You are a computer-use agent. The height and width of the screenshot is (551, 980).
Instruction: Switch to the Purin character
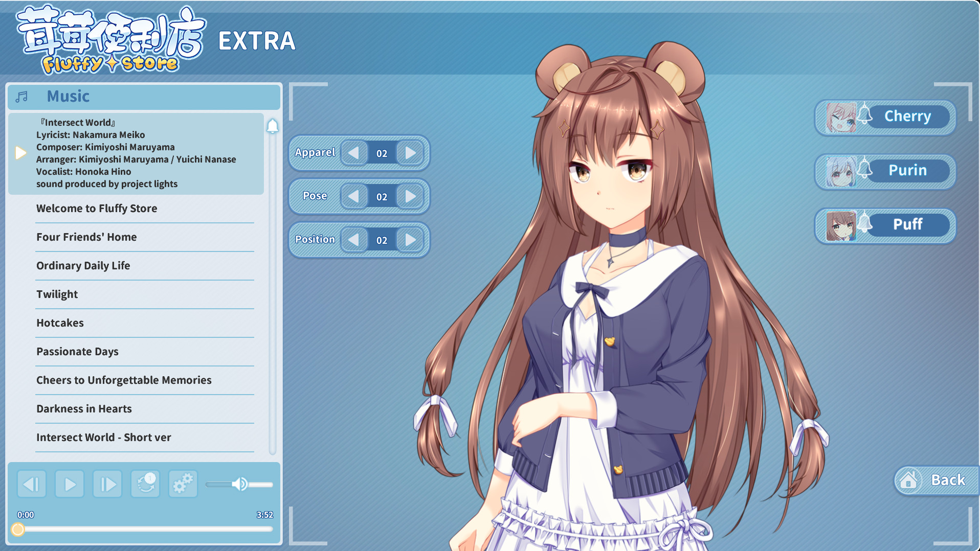[x=907, y=171]
